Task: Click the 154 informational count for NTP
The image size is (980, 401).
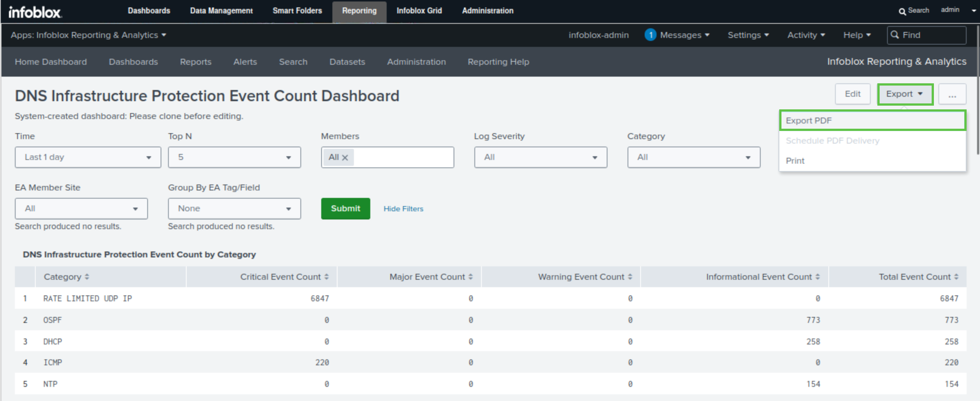Action: [x=813, y=384]
